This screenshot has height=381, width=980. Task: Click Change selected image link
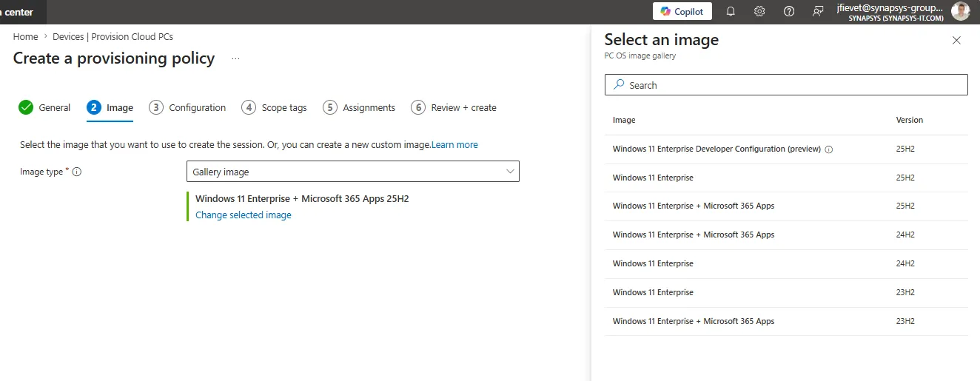[244, 215]
